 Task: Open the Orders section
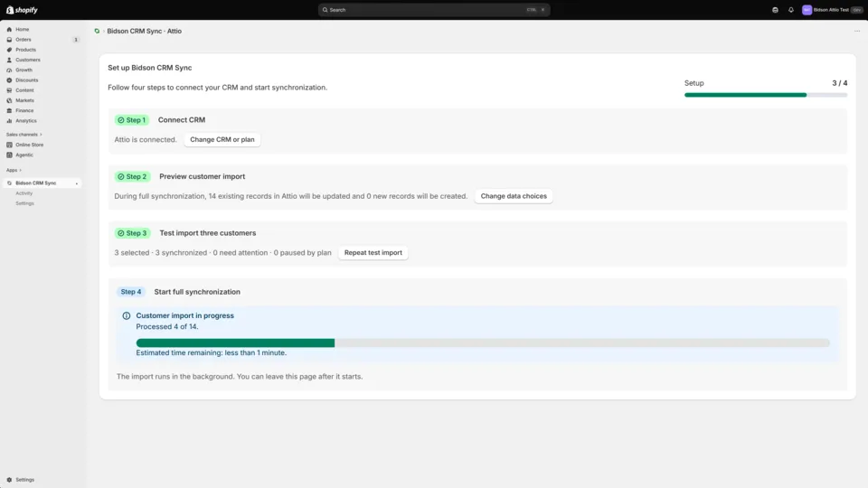coord(24,40)
